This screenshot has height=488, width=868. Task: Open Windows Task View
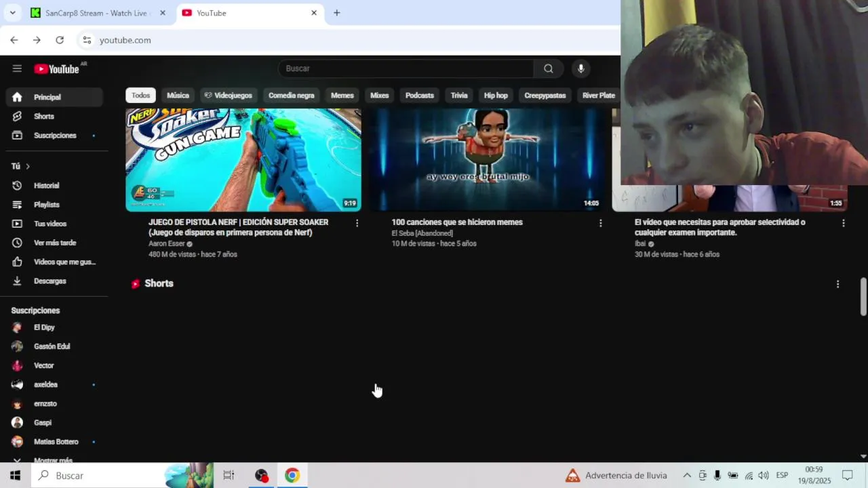(x=229, y=475)
